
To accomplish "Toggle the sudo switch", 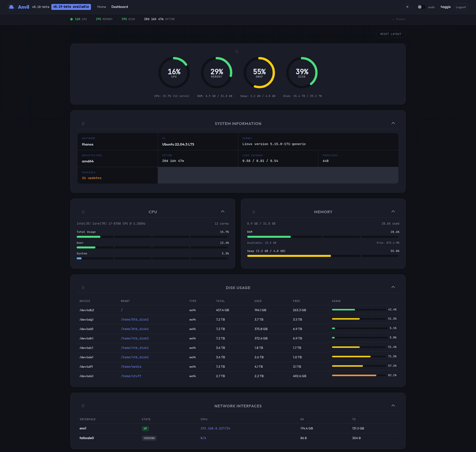I will [x=421, y=6].
